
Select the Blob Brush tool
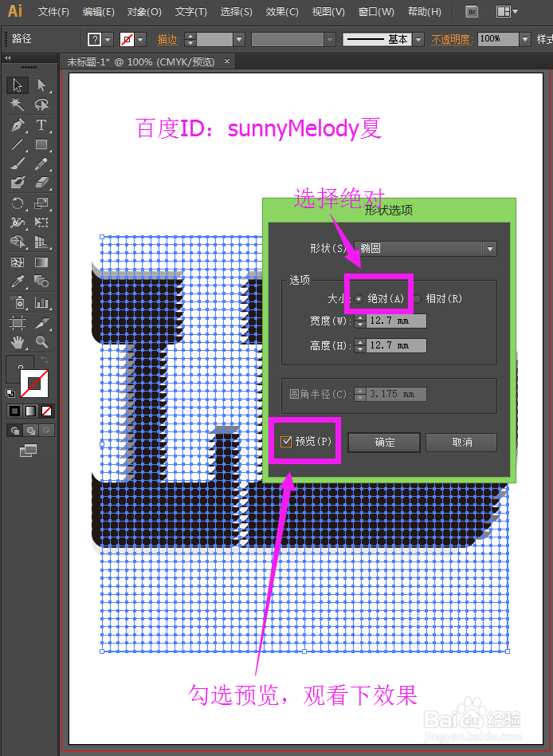(18, 183)
